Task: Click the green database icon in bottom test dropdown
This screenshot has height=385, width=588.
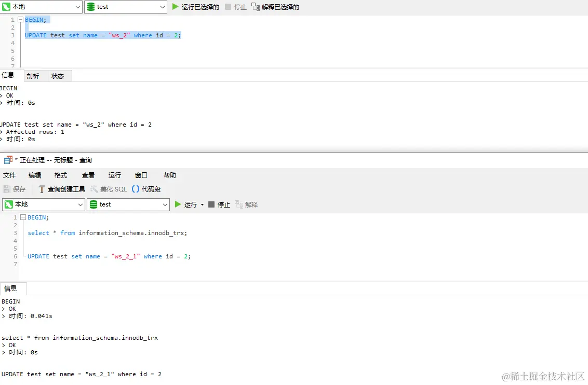Action: [x=93, y=204]
